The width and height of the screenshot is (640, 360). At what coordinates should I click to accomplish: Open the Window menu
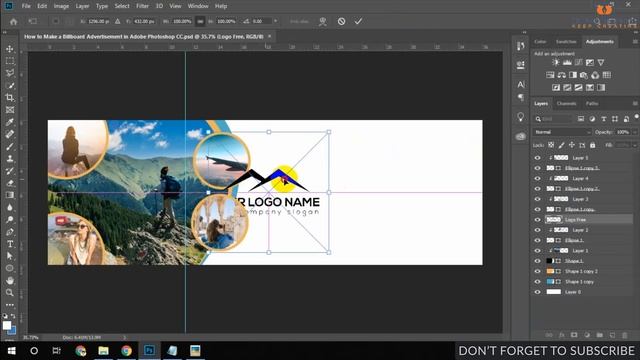pyautogui.click(x=198, y=6)
